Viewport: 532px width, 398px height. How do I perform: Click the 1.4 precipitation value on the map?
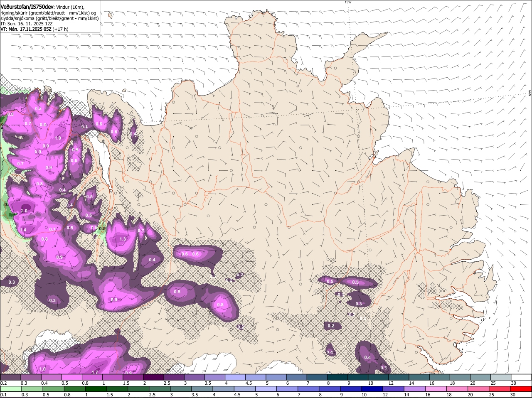23,230
